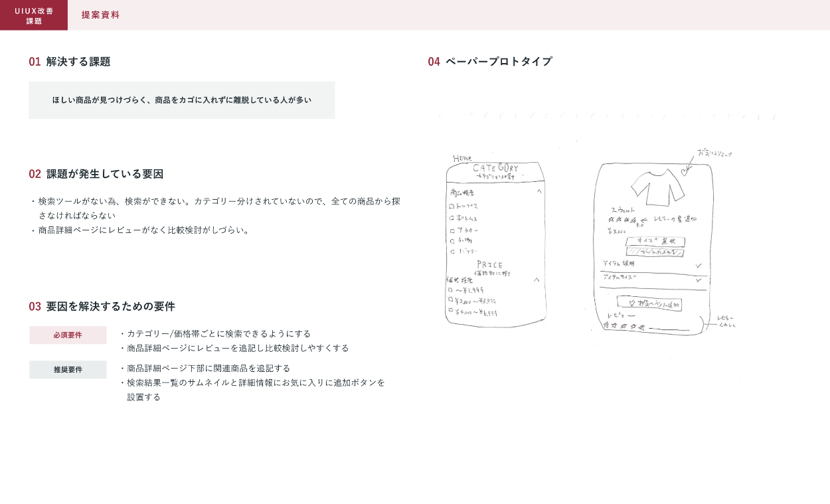Select the 〜¥1,999 price range checkbox
This screenshot has height=504, width=830.
[x=450, y=290]
